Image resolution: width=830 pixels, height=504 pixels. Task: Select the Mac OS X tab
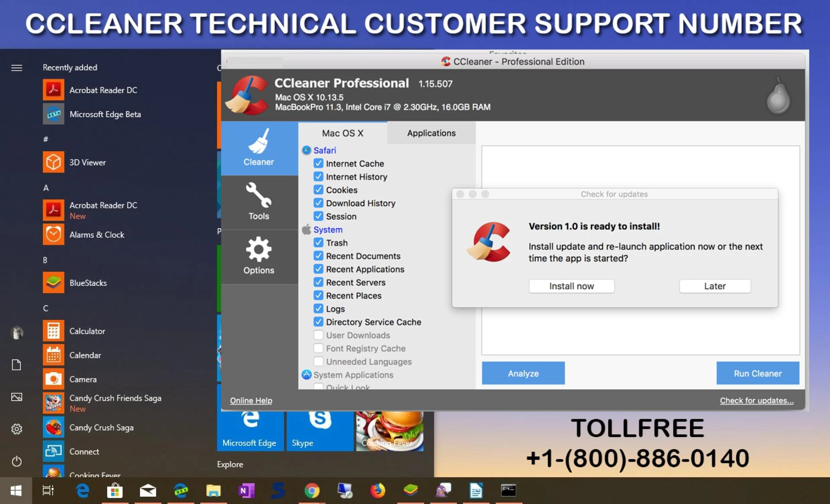tap(342, 133)
